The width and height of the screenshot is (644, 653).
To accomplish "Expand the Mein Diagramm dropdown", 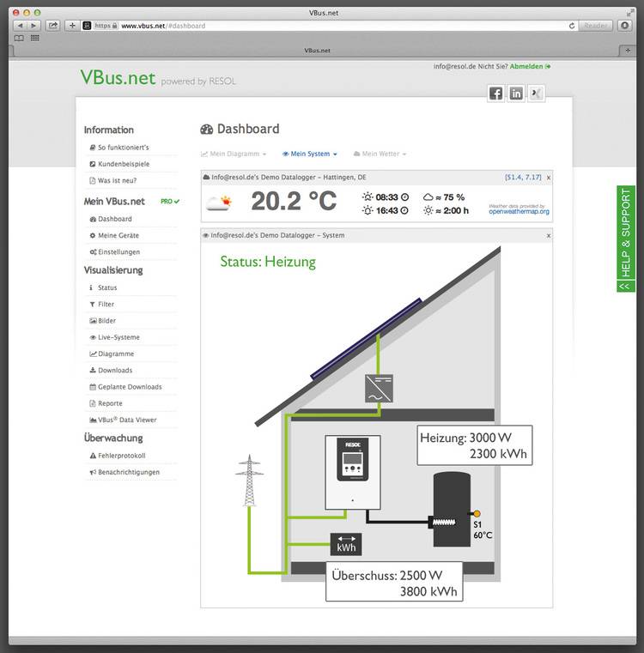I will tap(234, 154).
